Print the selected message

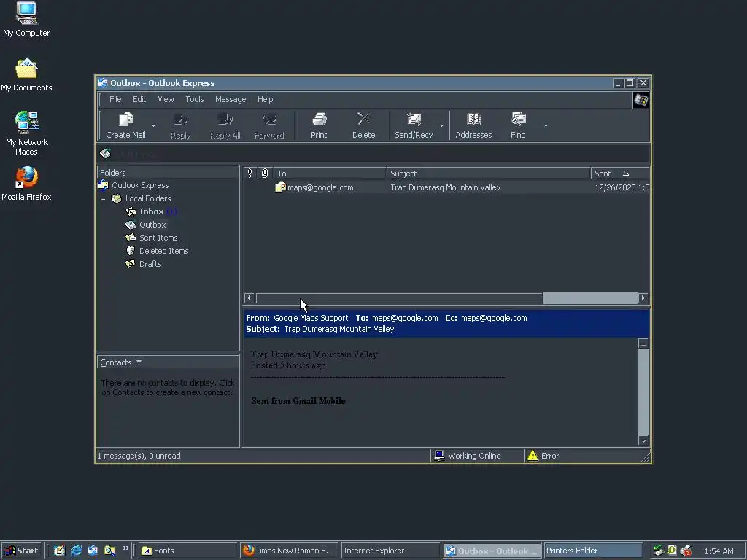[319, 125]
